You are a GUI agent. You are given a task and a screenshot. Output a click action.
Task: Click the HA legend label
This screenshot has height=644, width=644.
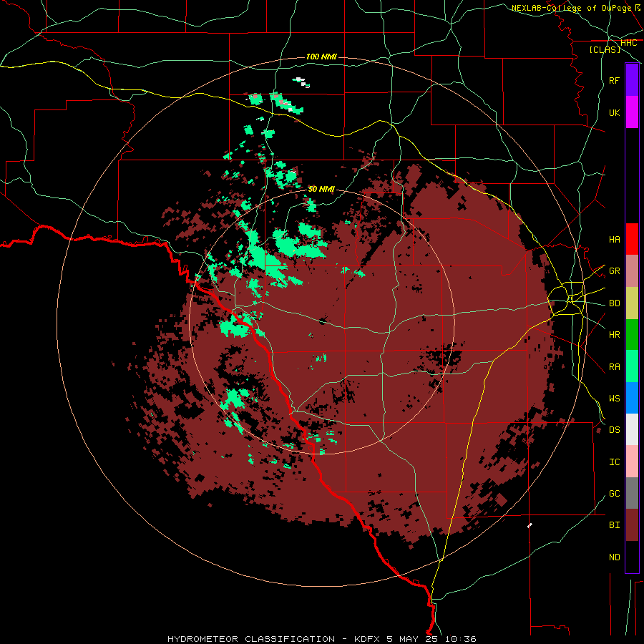pos(615,239)
